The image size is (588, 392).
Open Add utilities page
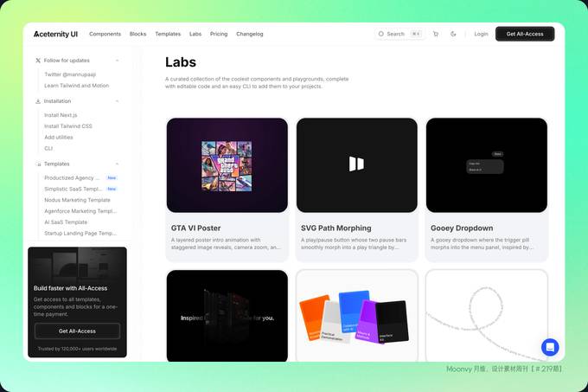[x=59, y=138]
